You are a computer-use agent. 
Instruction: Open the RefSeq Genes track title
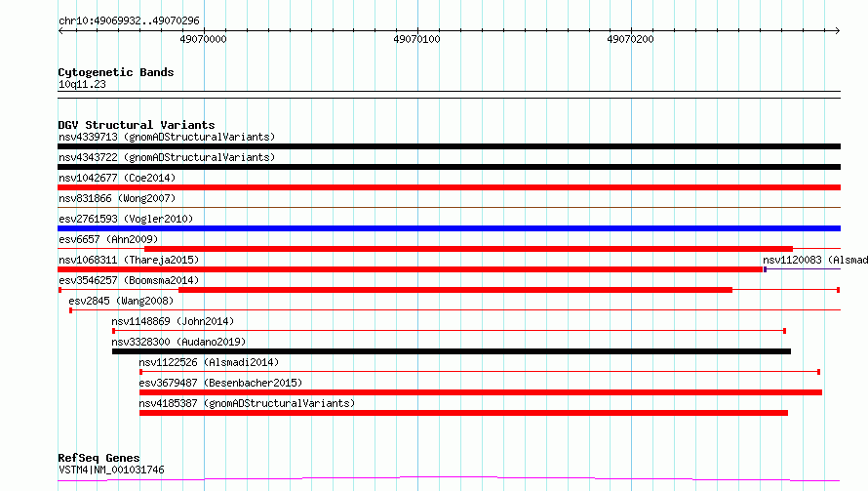pyautogui.click(x=99, y=458)
